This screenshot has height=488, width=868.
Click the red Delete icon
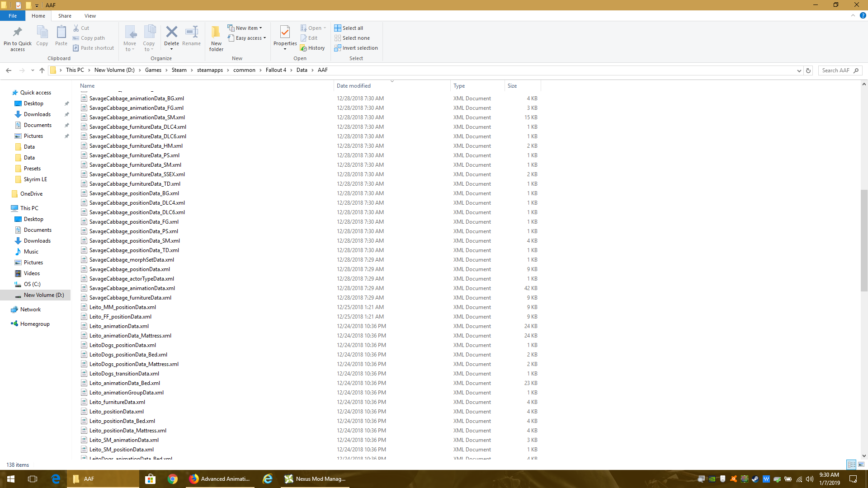point(171,32)
